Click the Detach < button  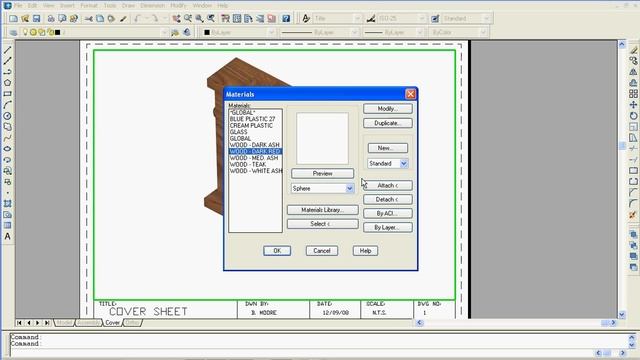click(388, 199)
